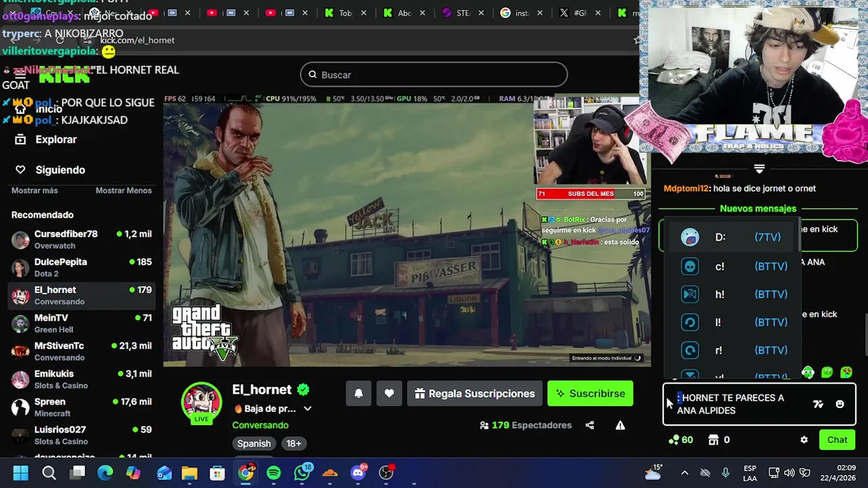Expand the stream title chevron
Screen dimensions: 868x488
(307, 409)
